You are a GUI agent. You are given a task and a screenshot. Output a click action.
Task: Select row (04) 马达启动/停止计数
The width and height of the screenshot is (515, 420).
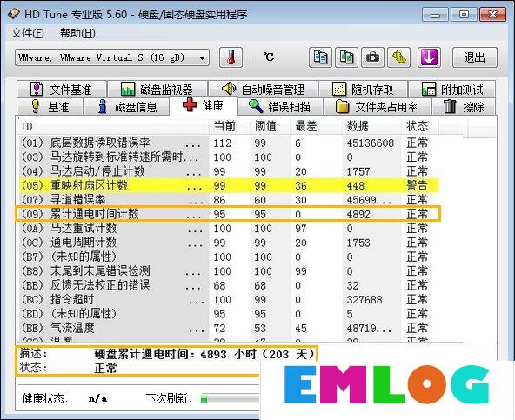228,171
